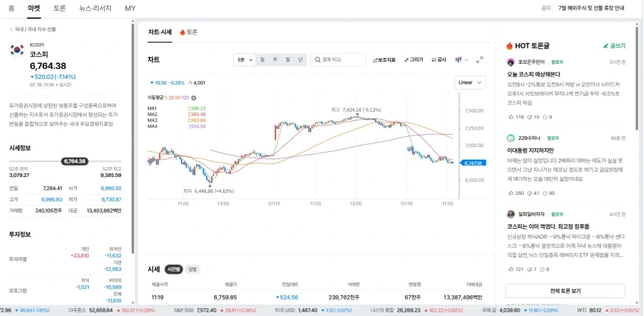Viewport: 644px width, 316px height.
Task: Click the South Korea flag KOSPI icon
Action: [17, 49]
